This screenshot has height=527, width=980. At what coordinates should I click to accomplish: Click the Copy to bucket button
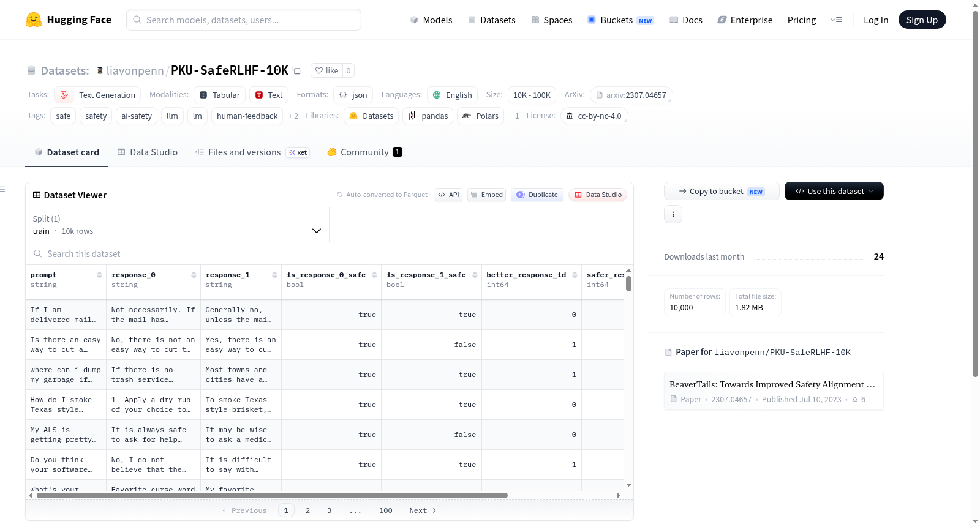[722, 191]
